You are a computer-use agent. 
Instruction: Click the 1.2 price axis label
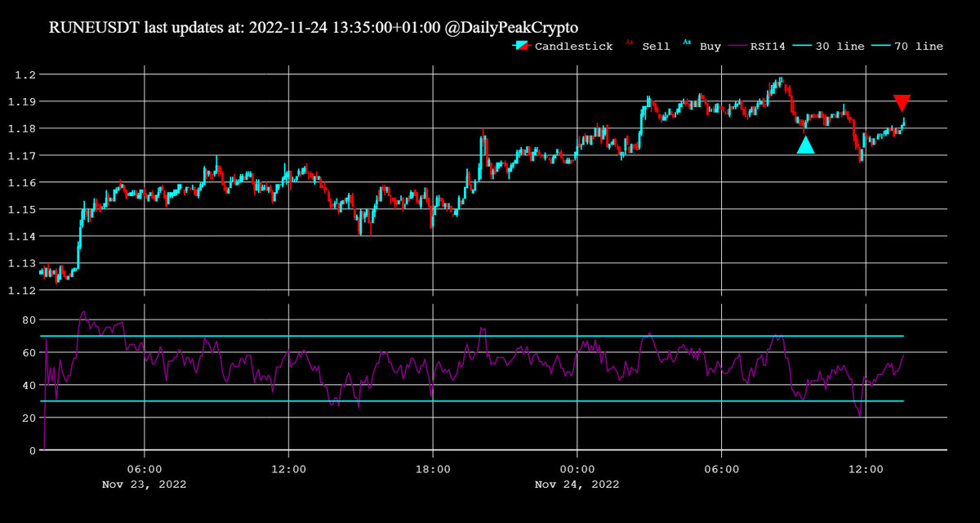pyautogui.click(x=24, y=74)
